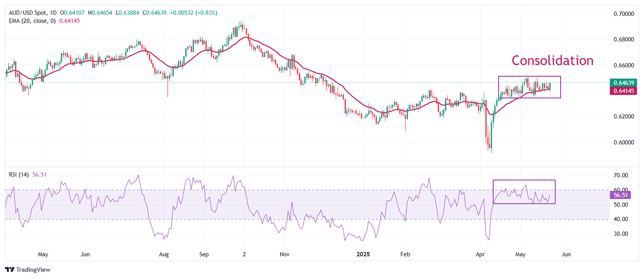Click the H0.64654 high value in header
This screenshot has height=278, width=644.
100,13
